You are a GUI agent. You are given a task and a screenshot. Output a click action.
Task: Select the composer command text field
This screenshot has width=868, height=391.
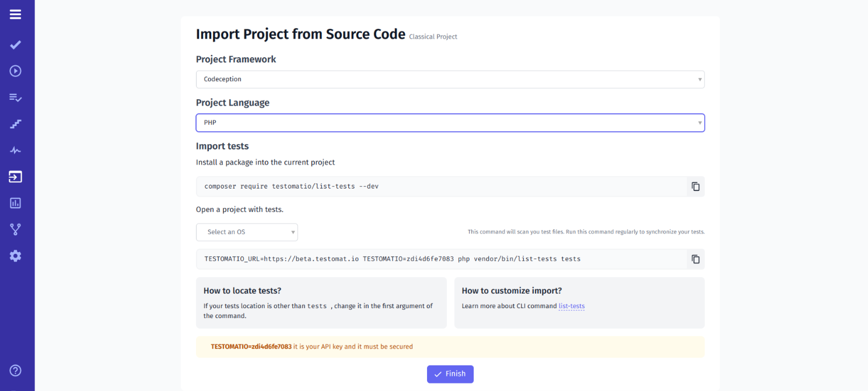pyautogui.click(x=408, y=186)
